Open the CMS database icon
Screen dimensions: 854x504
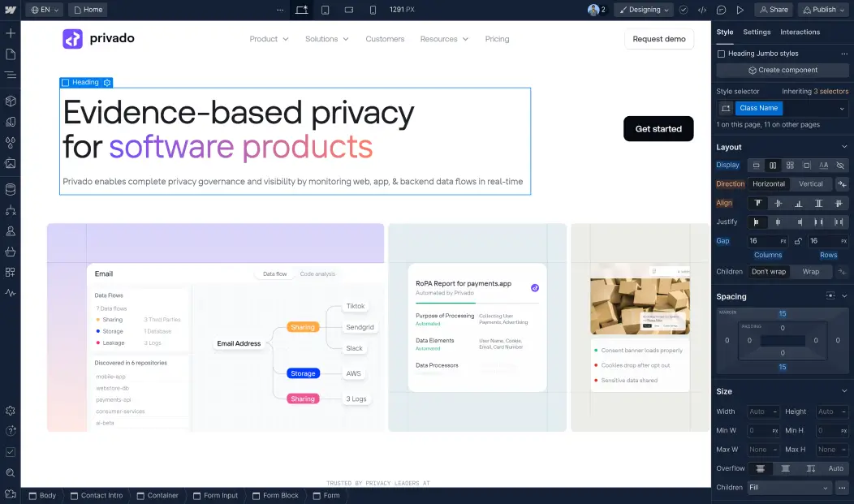11,189
